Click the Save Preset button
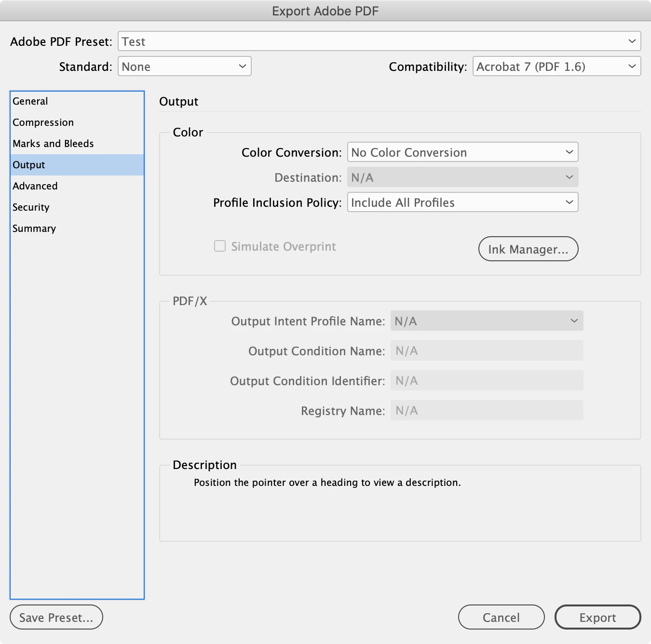Viewport: 651px width, 644px height. coord(56,617)
